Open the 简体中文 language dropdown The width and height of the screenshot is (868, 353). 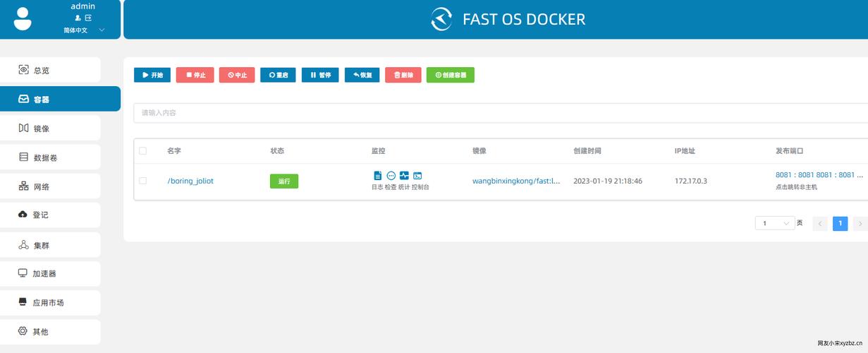coord(83,30)
